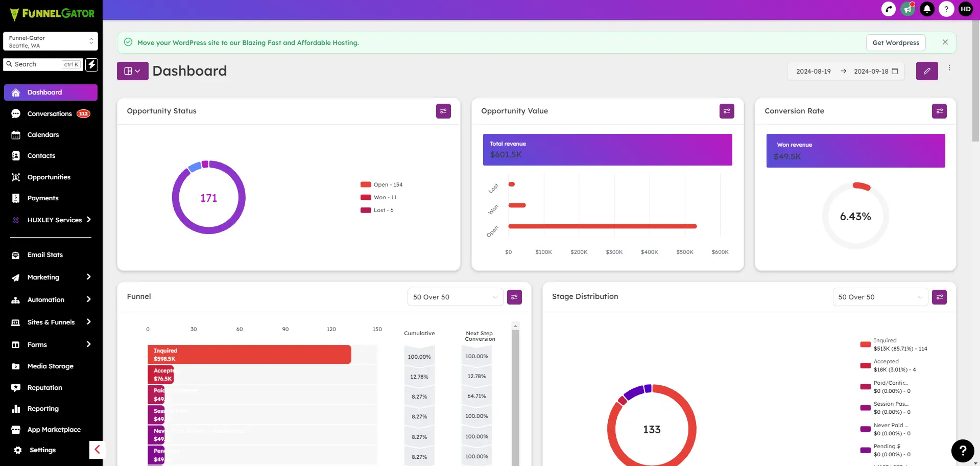This screenshot has height=466, width=980.
Task: Click the Opportunities sidebar icon
Action: tap(16, 177)
